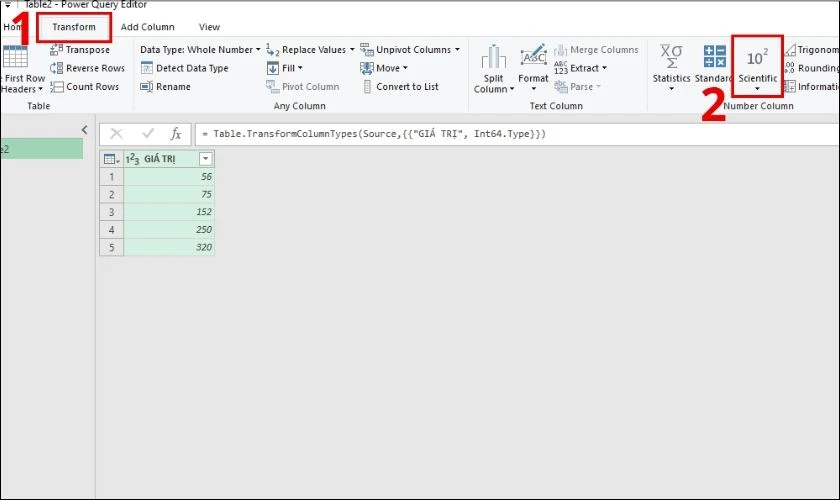
Task: Click row number 3 header
Action: pos(111,212)
